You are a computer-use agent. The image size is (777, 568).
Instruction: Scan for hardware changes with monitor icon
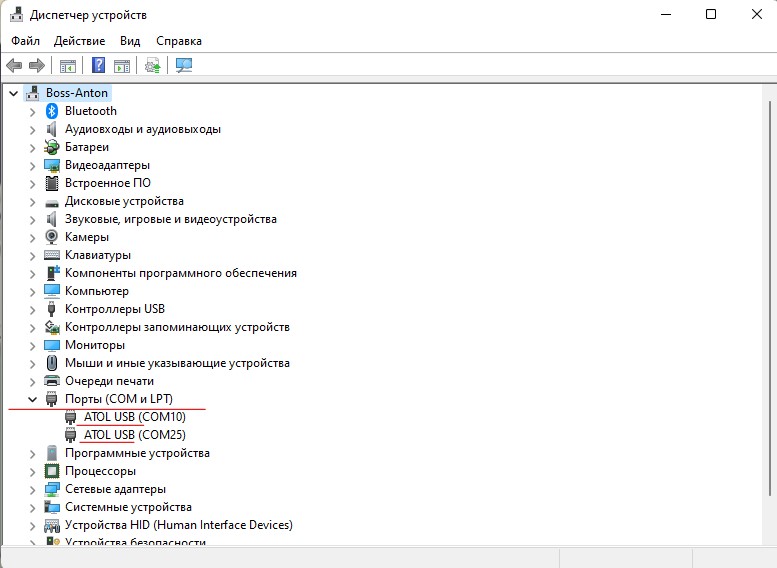tap(184, 65)
